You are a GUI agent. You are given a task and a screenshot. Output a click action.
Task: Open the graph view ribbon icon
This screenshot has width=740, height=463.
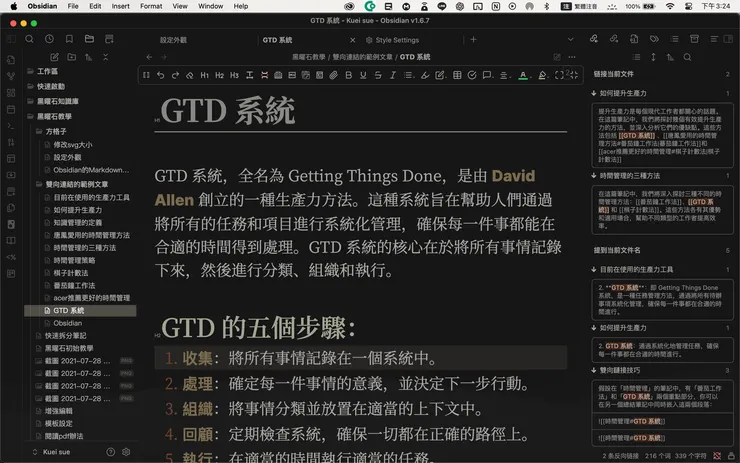point(11,76)
